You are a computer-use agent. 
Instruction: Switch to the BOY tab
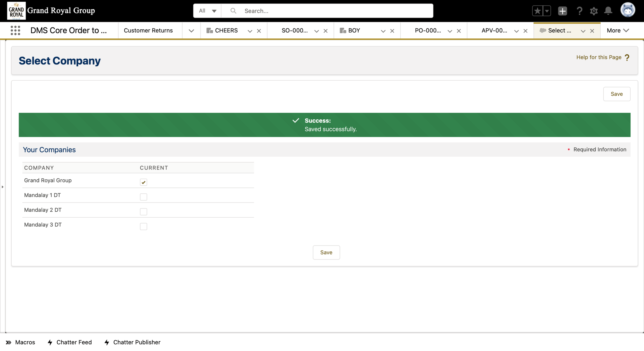click(354, 30)
